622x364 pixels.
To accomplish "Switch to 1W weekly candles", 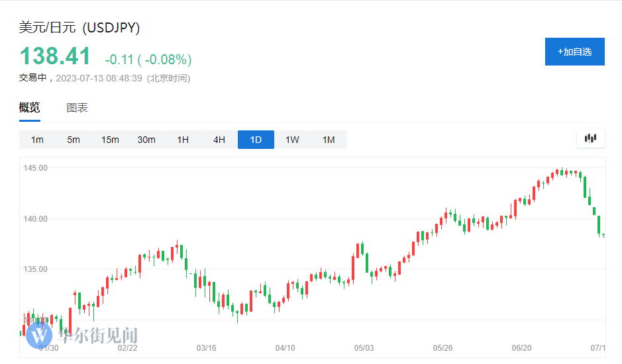I will click(x=292, y=140).
